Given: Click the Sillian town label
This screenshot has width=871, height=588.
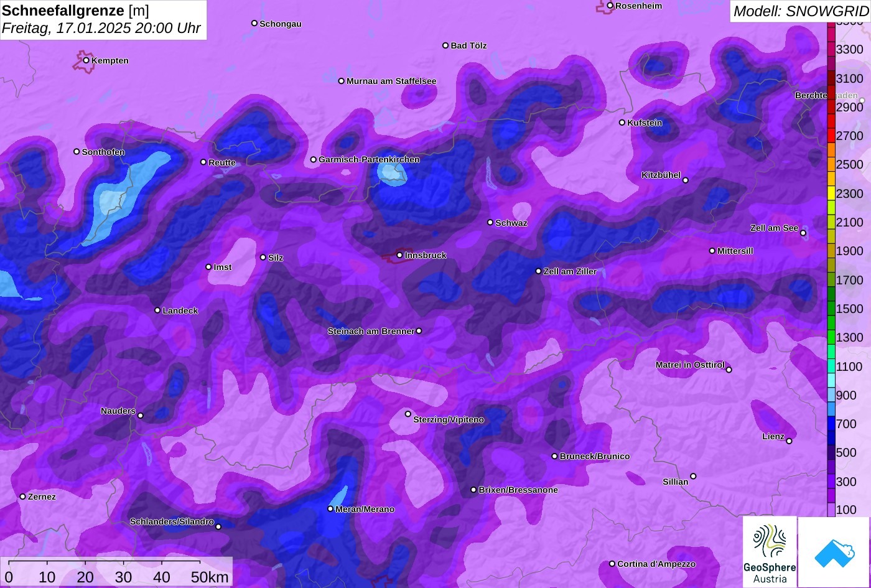Looking at the screenshot, I should [676, 482].
